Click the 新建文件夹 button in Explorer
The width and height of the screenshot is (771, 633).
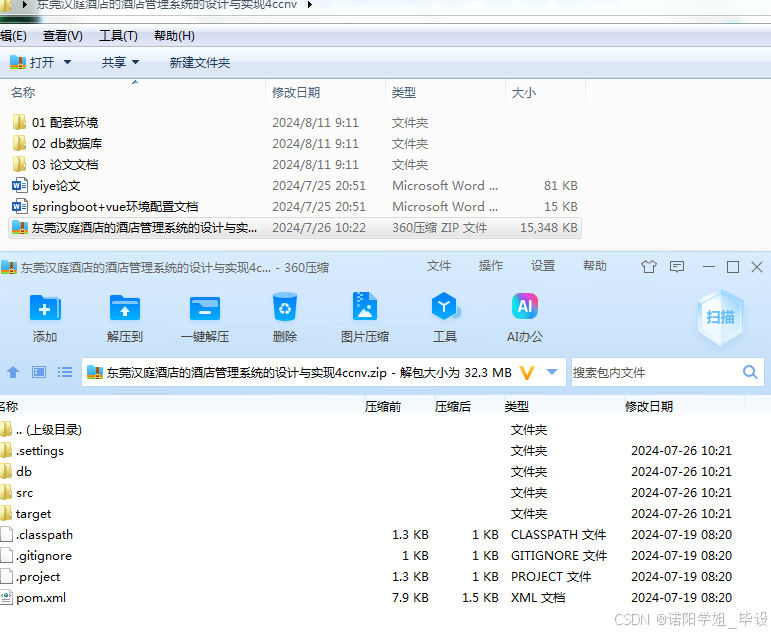(x=200, y=62)
